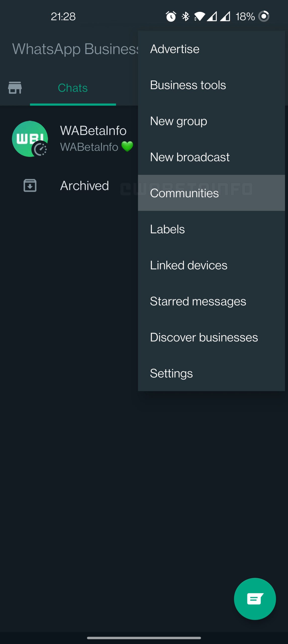This screenshot has width=288, height=644.
Task: Open Business tools menu entry
Action: point(211,85)
